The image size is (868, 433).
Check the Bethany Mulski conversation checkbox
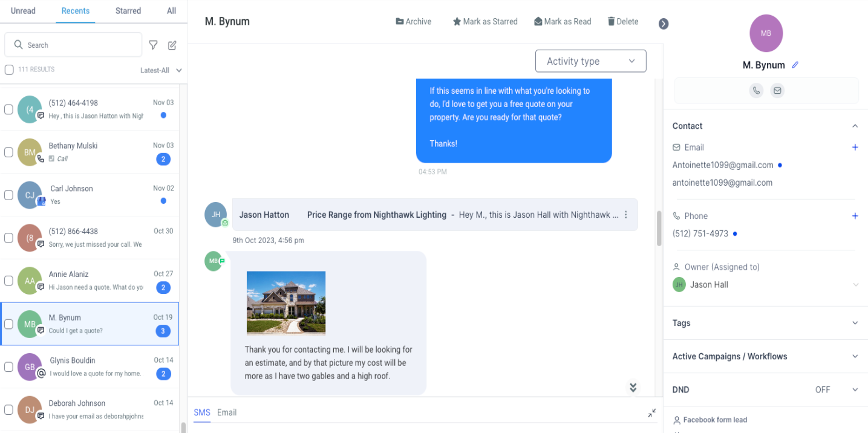pyautogui.click(x=8, y=152)
